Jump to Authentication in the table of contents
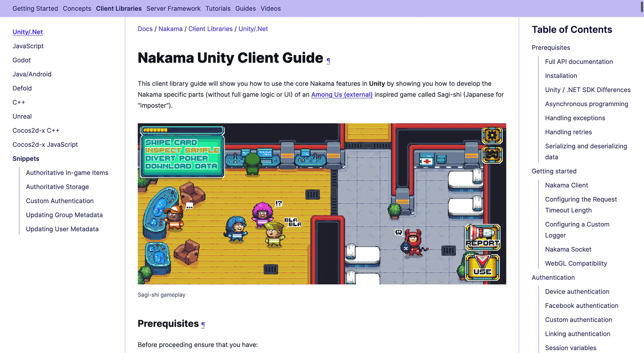 pos(553,277)
